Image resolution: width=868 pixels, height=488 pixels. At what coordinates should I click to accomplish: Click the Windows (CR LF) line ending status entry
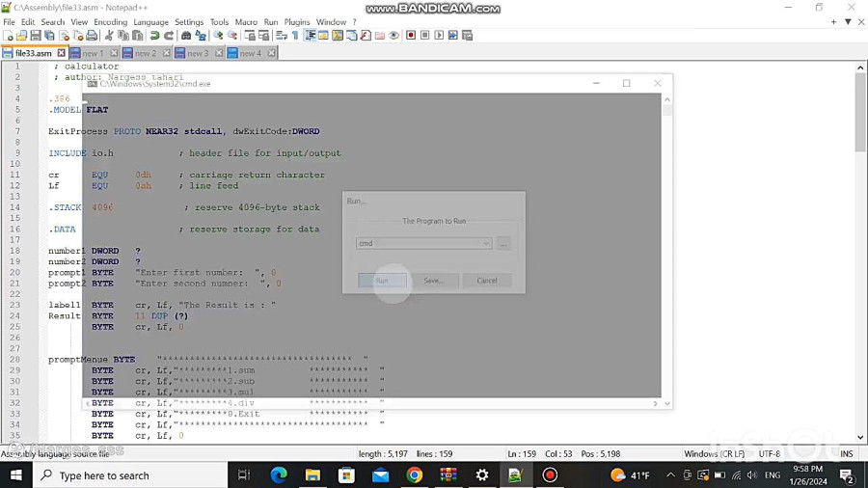pos(714,453)
